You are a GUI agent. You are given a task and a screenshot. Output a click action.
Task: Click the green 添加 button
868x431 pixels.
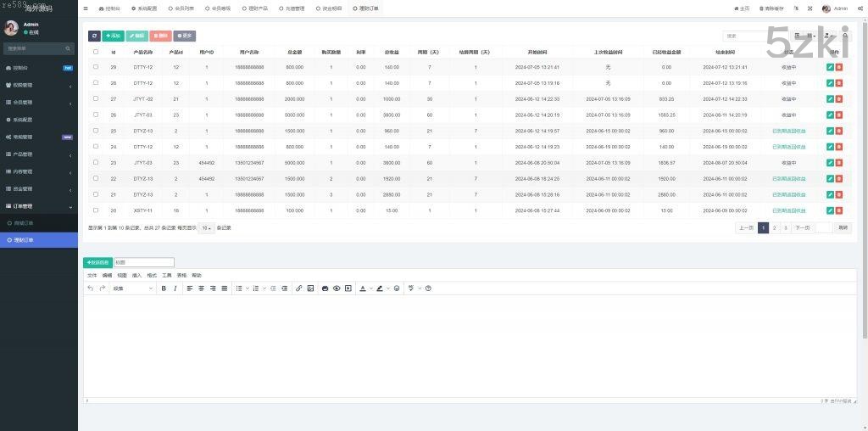tap(113, 36)
